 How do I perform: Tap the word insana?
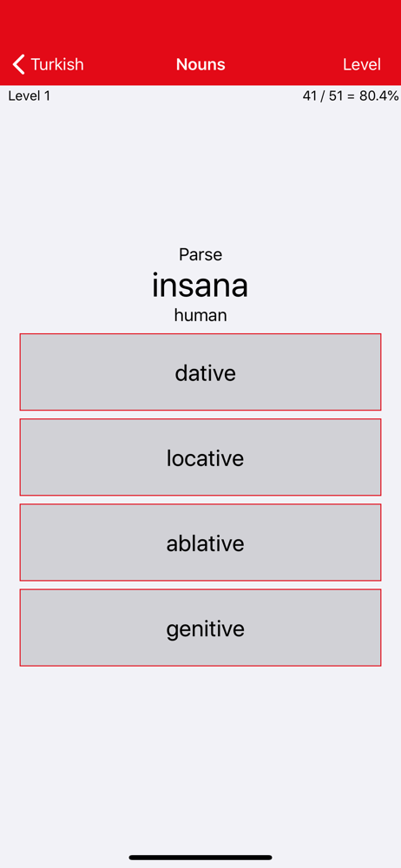(200, 285)
